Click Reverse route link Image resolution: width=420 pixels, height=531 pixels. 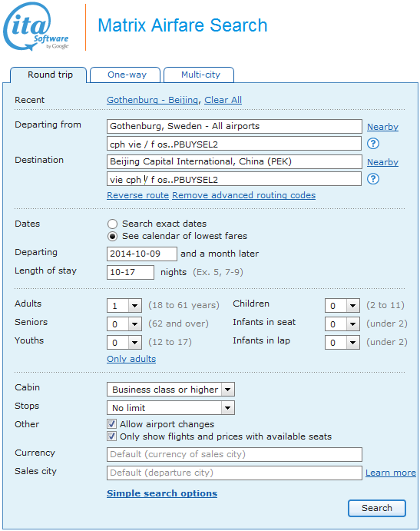click(x=137, y=195)
